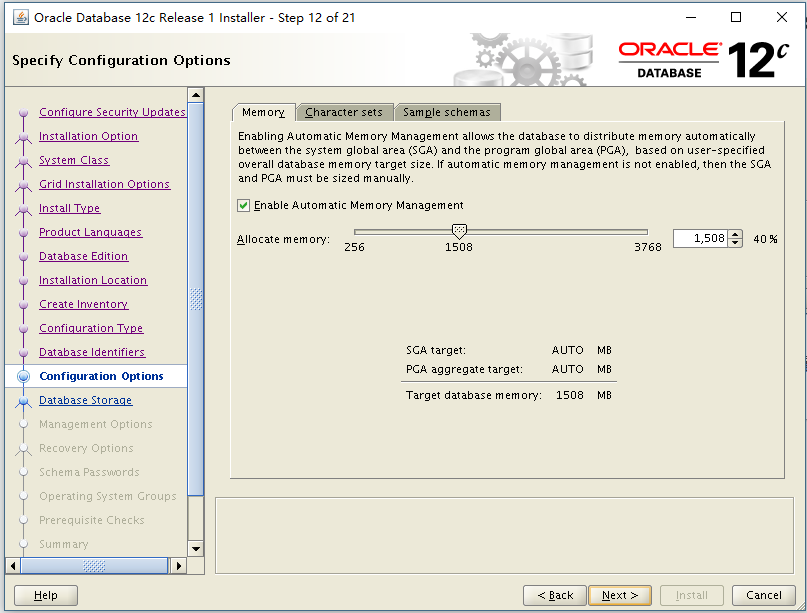Increase memory with the spinner up arrow
The width and height of the screenshot is (807, 613).
pyautogui.click(x=735, y=234)
